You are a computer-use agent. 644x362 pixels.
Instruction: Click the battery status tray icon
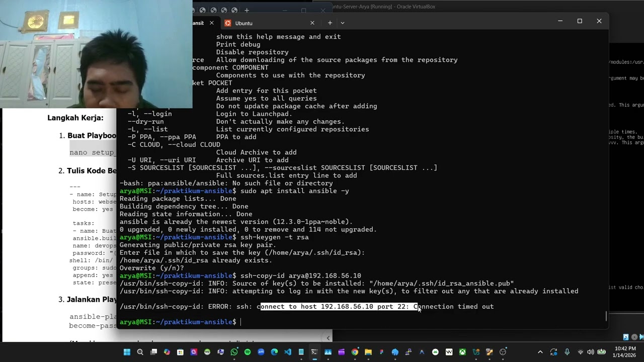[601, 352]
